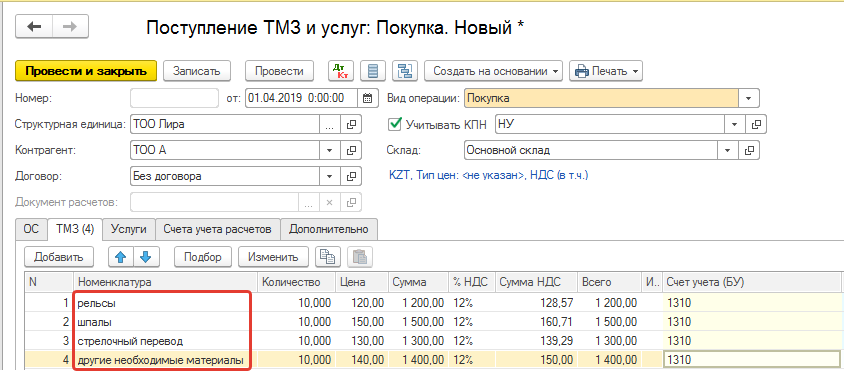Expand Договор dropdown arrow

coord(329,176)
